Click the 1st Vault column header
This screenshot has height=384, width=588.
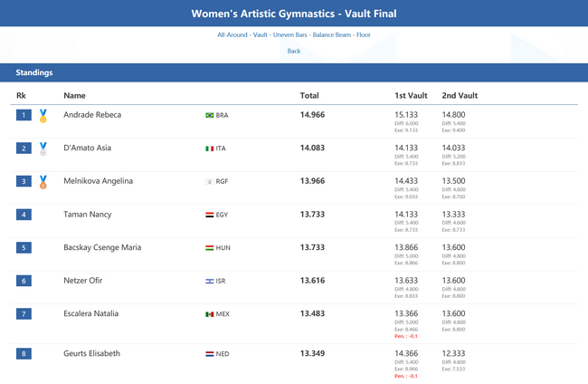pyautogui.click(x=412, y=95)
